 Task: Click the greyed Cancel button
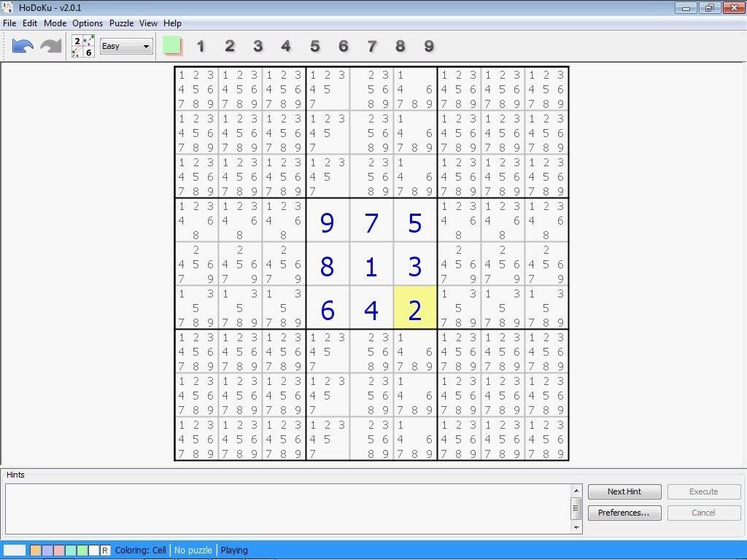(x=704, y=513)
